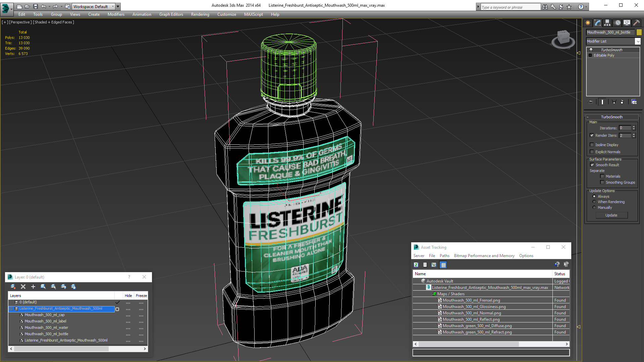Click the Status column header in Asset Tracking
The height and width of the screenshot is (362, 644).
560,274
